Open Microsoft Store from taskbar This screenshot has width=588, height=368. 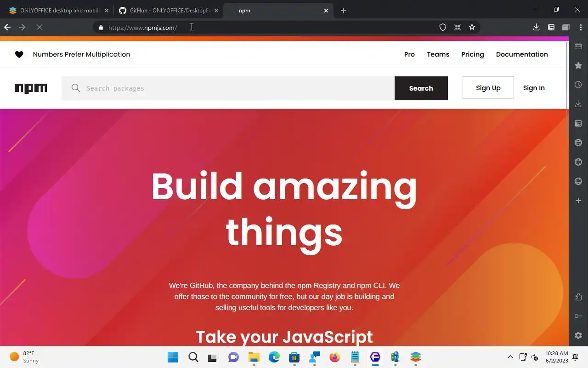[294, 357]
